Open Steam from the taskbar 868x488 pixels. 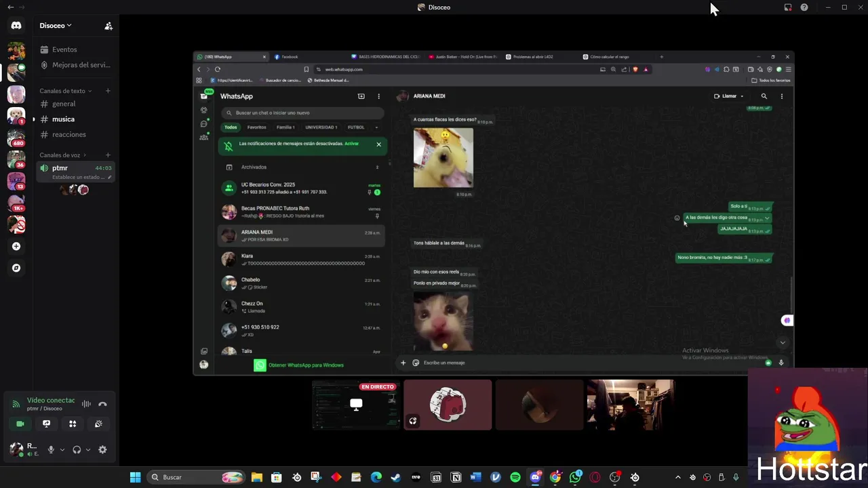click(x=396, y=477)
